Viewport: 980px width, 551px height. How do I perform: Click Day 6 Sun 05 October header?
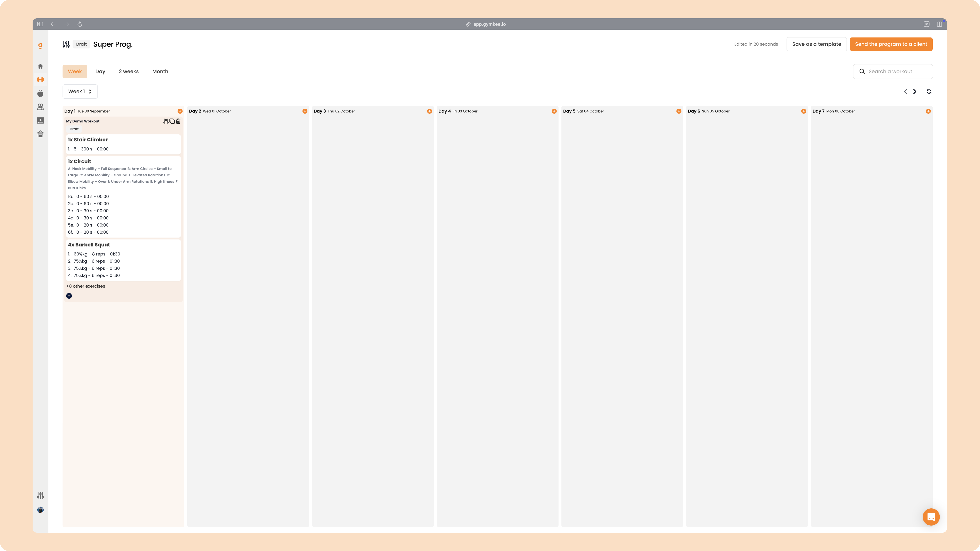(x=709, y=111)
